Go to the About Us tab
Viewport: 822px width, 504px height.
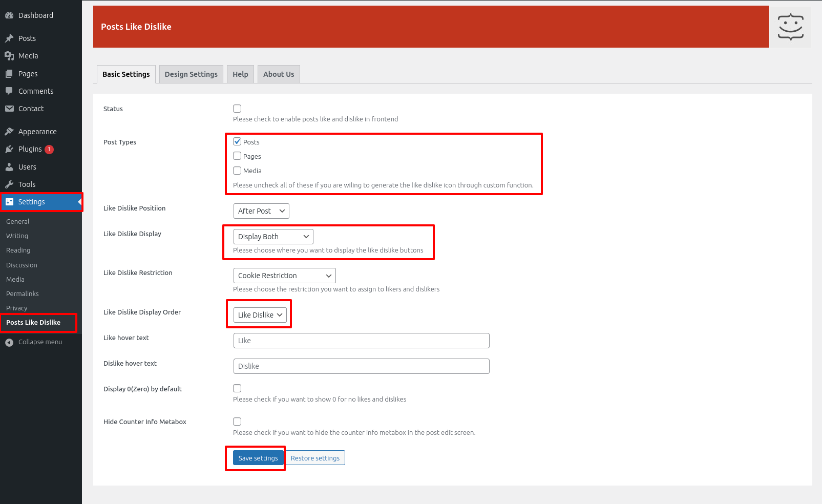click(x=279, y=74)
